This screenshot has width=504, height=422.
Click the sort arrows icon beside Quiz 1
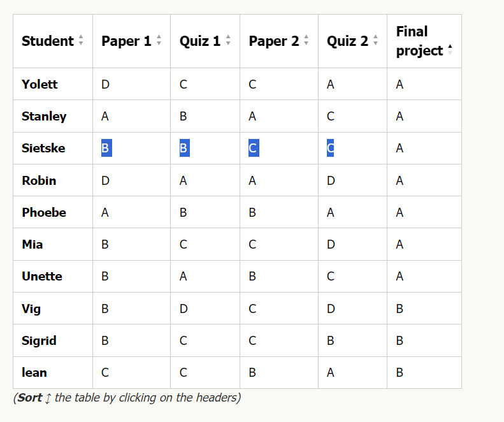coord(228,41)
